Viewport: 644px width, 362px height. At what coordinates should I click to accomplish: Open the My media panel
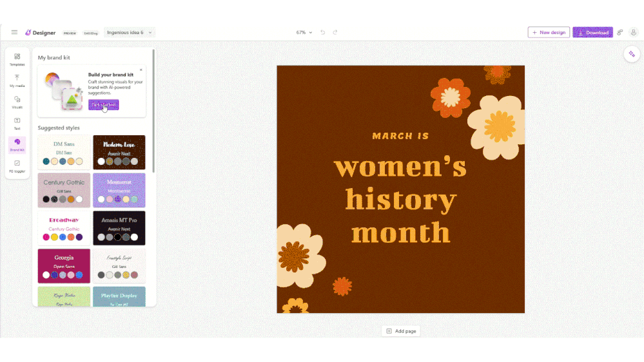(x=17, y=81)
